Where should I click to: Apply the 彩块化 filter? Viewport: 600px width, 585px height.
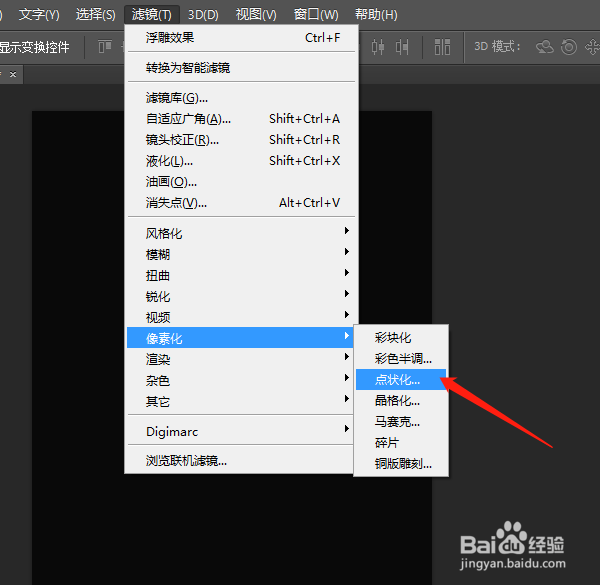pos(401,337)
